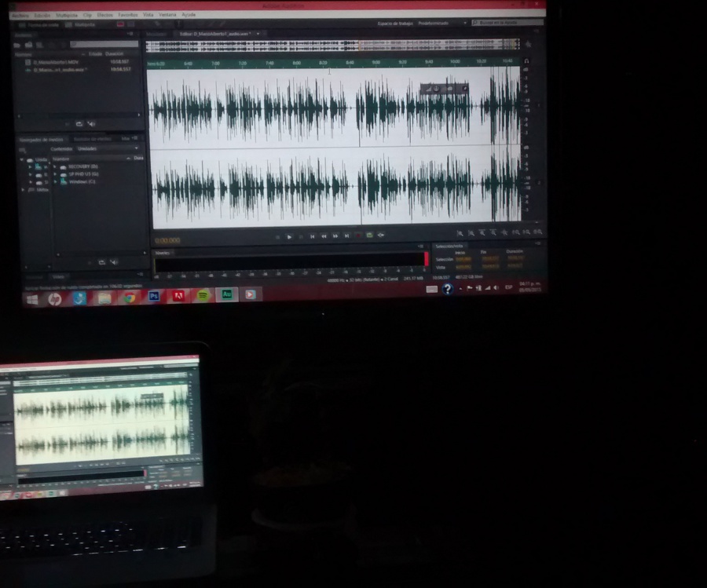Click the Stop button in transport controls
This screenshot has width=707, height=588.
coord(277,236)
